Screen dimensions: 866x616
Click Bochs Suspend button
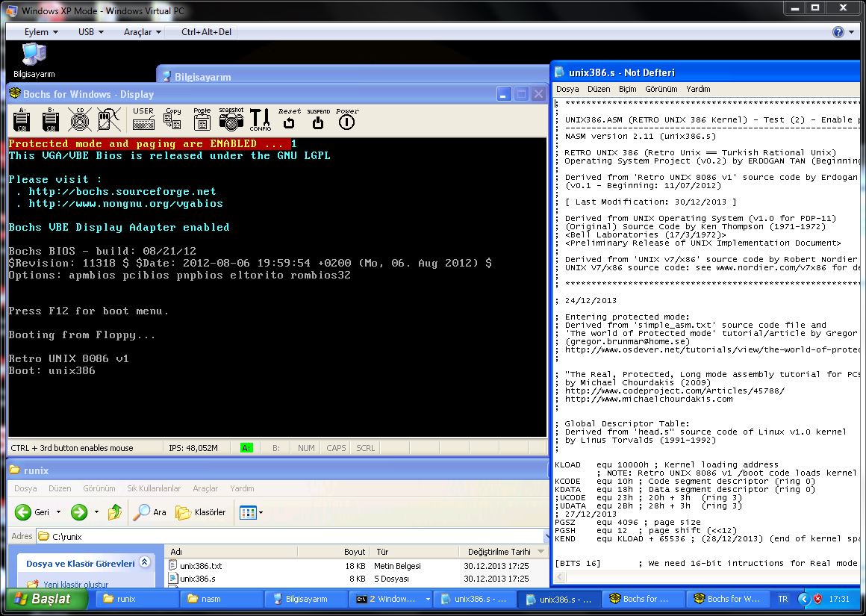coord(318,119)
